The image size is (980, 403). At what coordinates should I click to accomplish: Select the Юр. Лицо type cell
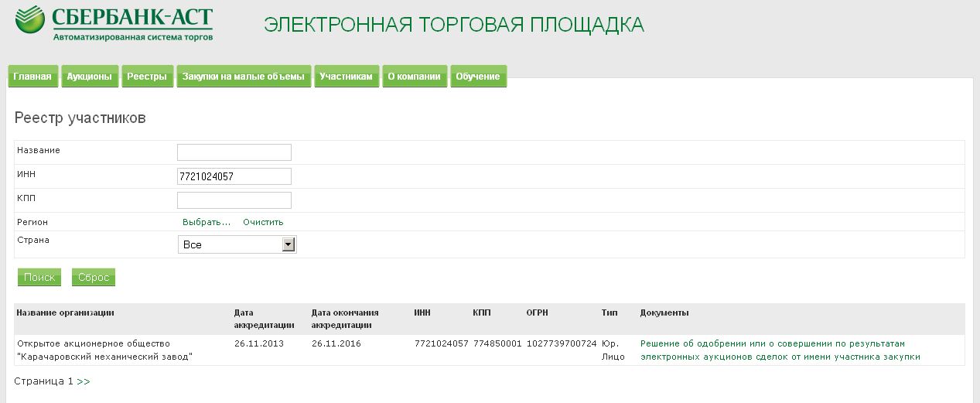pyautogui.click(x=613, y=350)
